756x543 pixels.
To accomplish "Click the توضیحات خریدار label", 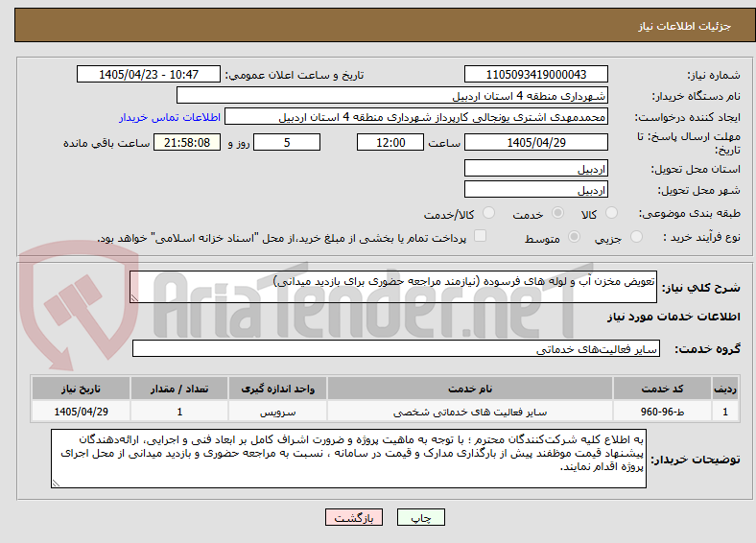I will (x=696, y=460).
